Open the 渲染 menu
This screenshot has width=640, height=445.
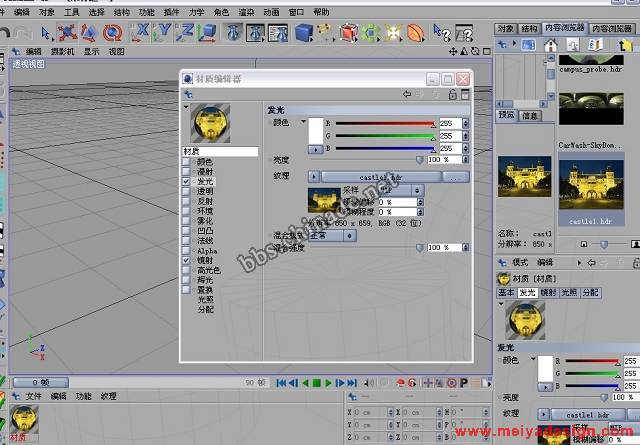[x=246, y=12]
